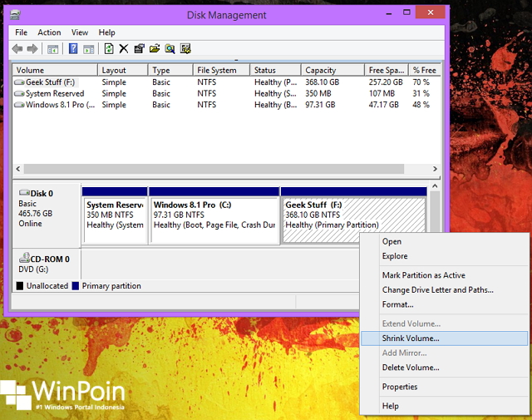
Task: Click the settings checklist toolbar icon
Action: coord(185,48)
